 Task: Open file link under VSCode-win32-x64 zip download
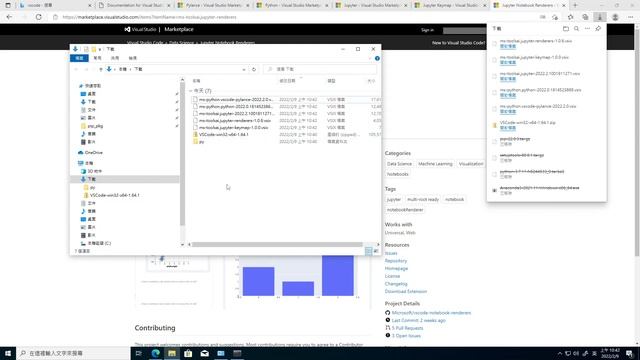pyautogui.click(x=508, y=128)
